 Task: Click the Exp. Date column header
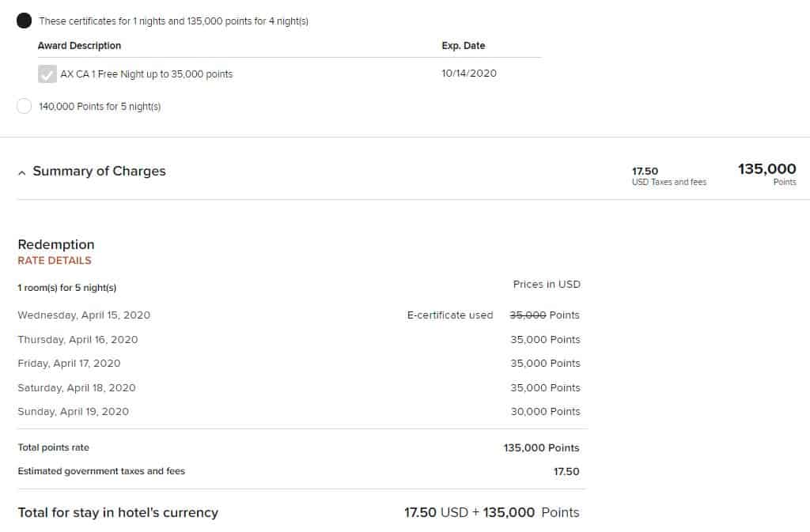point(463,46)
